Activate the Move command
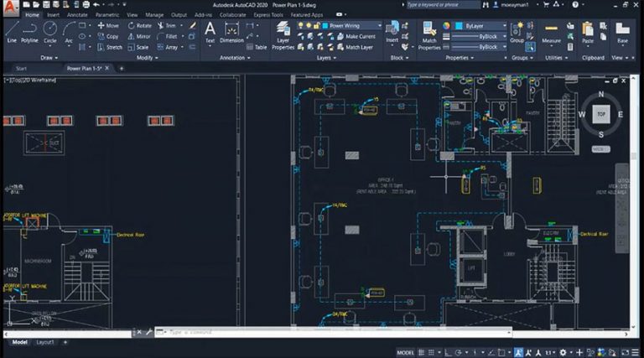Screen dimensions: 644x358 tap(108, 25)
